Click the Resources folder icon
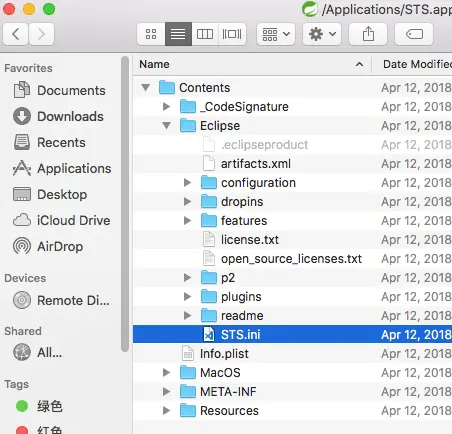This screenshot has height=434, width=452. click(188, 411)
